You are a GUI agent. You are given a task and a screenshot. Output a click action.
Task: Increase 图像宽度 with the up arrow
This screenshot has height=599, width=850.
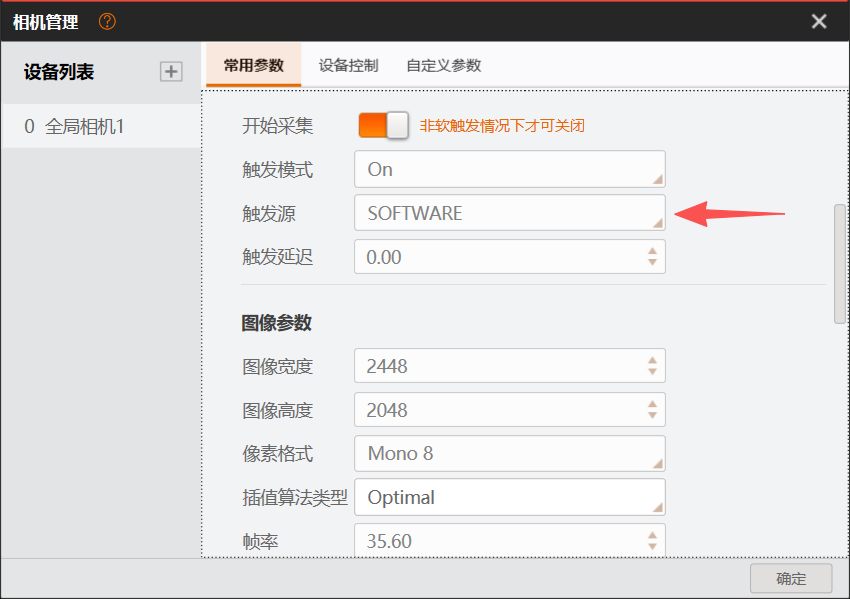652,360
